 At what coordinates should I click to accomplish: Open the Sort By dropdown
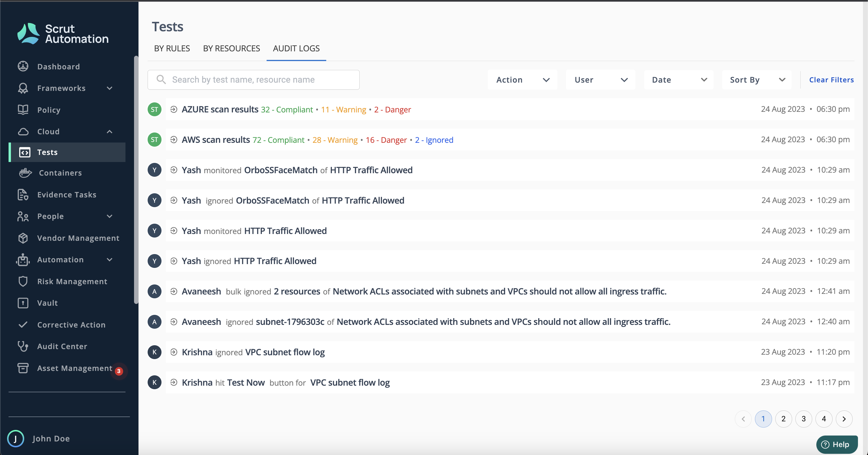point(756,80)
